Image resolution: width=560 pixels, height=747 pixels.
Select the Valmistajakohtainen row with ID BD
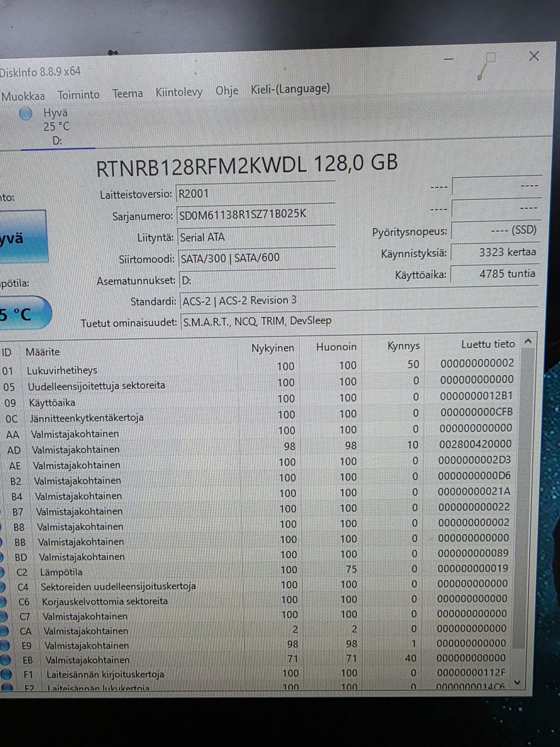click(257, 555)
